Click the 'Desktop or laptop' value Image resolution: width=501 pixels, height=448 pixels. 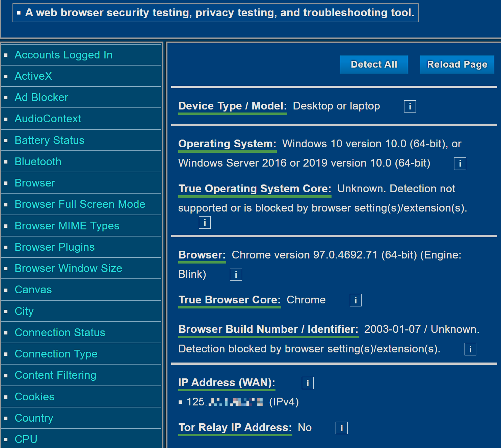(337, 106)
